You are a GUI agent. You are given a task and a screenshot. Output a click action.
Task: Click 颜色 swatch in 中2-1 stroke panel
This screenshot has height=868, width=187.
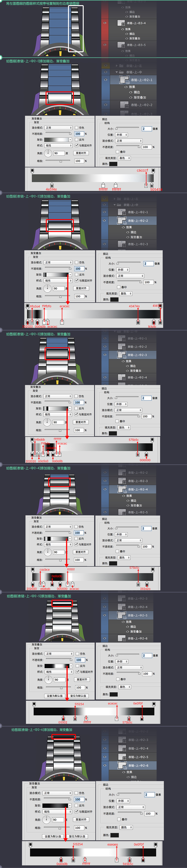(x=113, y=164)
